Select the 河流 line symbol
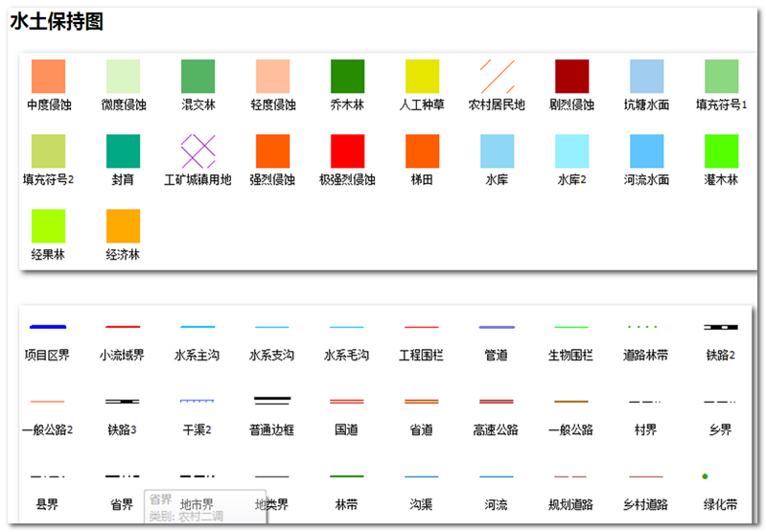Viewport: 766px width, 532px height. point(497,476)
